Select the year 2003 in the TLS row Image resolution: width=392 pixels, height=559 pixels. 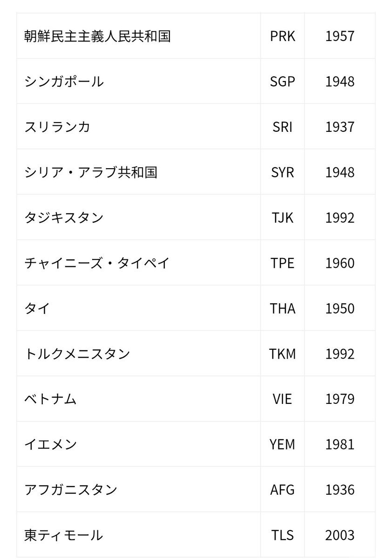point(340,535)
